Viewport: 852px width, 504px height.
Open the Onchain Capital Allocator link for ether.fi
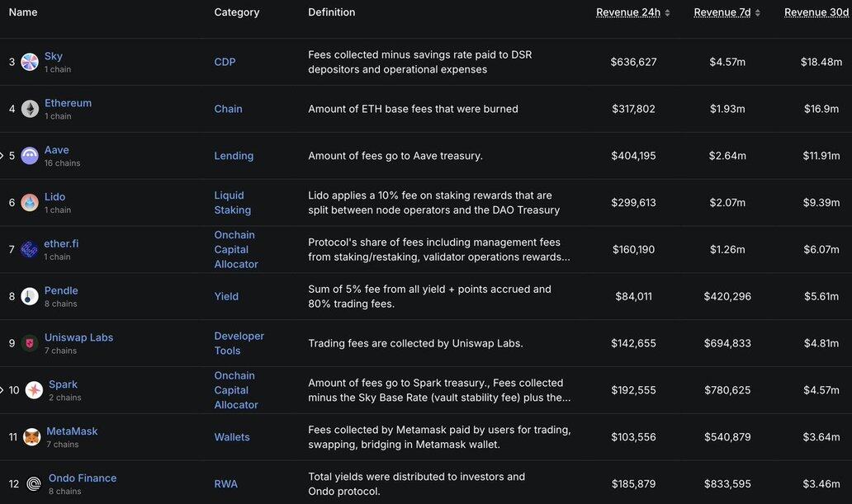pyautogui.click(x=236, y=249)
